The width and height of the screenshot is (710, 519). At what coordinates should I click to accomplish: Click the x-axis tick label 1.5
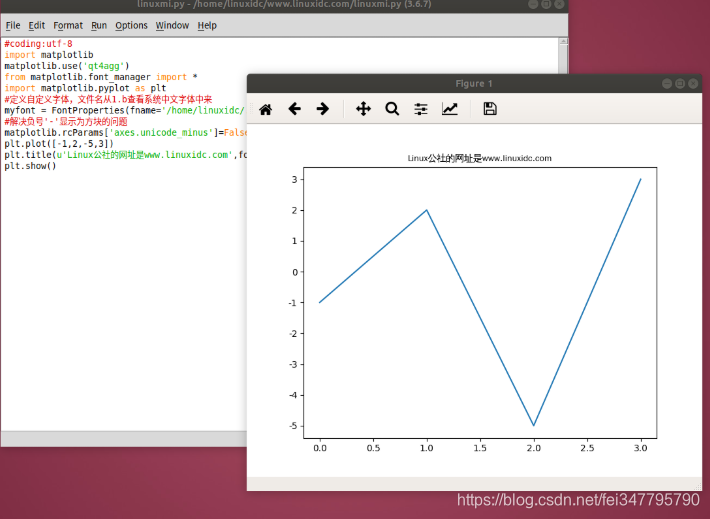[x=480, y=448]
